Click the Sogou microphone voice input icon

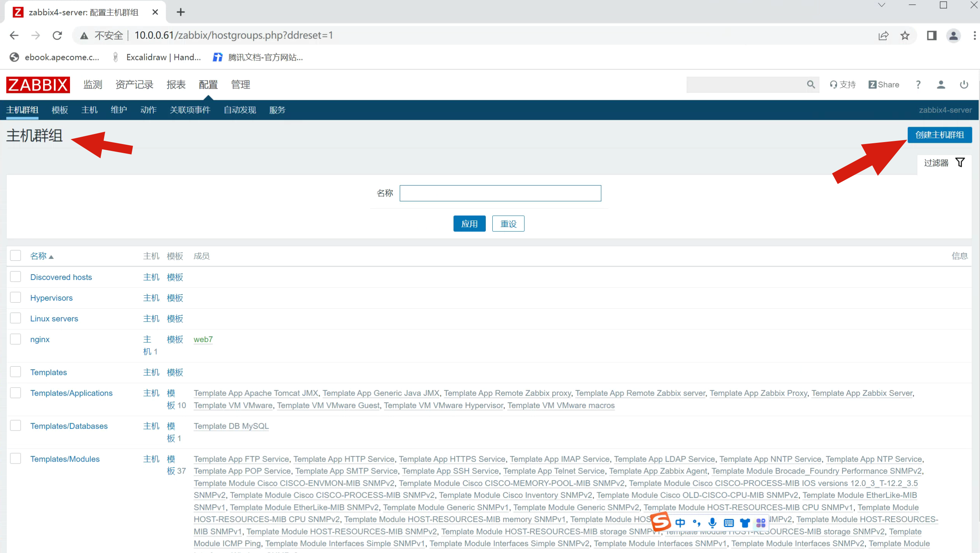tap(712, 523)
